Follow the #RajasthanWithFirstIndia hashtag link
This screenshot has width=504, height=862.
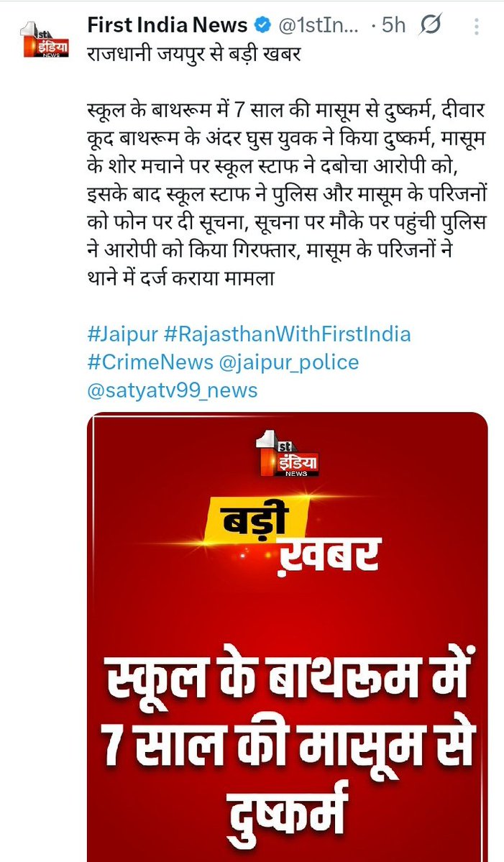(x=288, y=334)
